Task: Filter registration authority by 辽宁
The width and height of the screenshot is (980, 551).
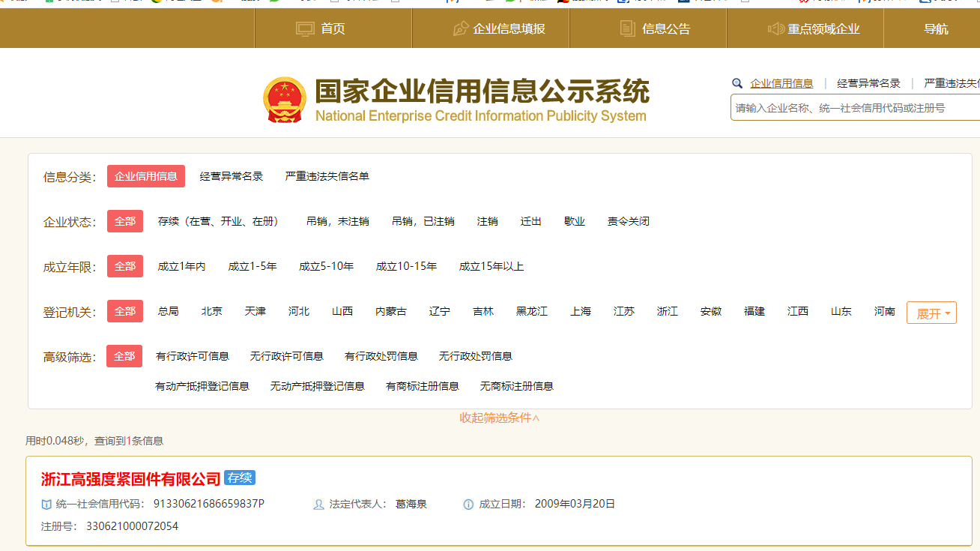Action: (x=440, y=311)
